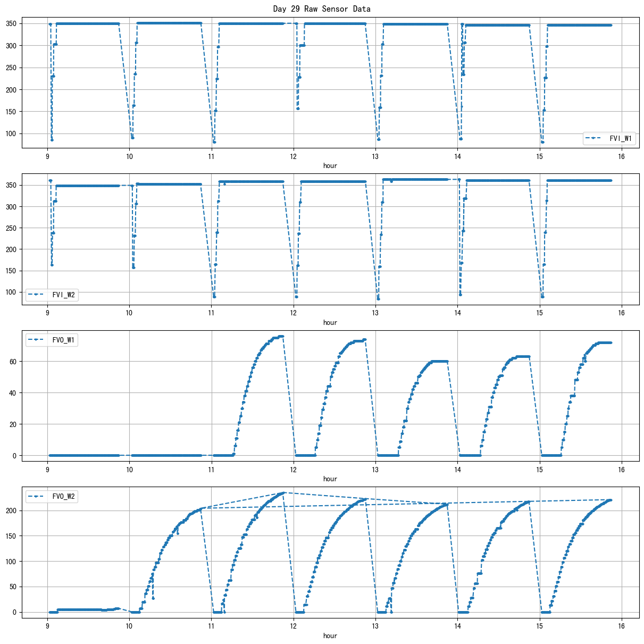
Task: Click the dashed line sample in FVI_W2 legend
Action: click(37, 295)
